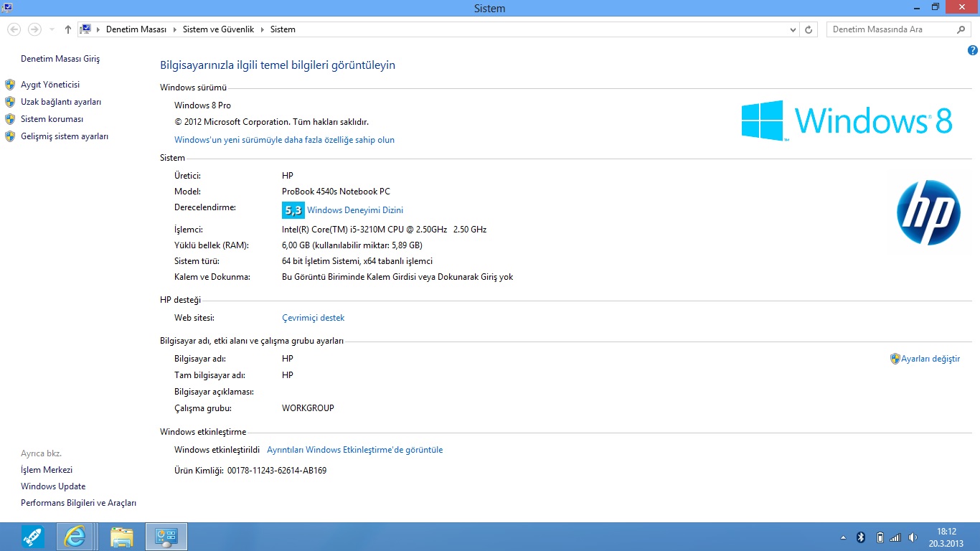Show hidden tray icons arrow
Viewport: 980px width, 551px height.
point(843,537)
